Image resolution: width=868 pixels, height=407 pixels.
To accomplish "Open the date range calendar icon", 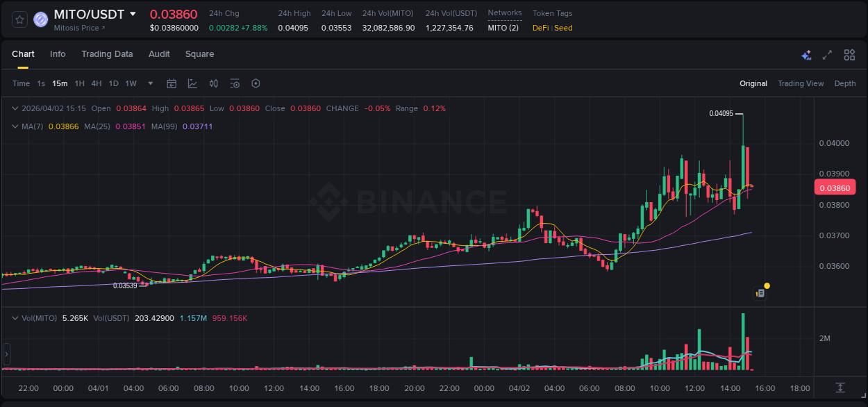I will pos(172,83).
